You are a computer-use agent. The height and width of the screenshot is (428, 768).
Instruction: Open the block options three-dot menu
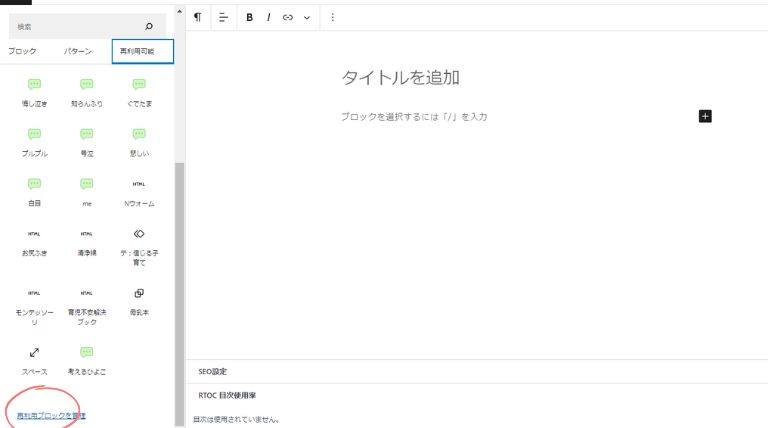[333, 17]
